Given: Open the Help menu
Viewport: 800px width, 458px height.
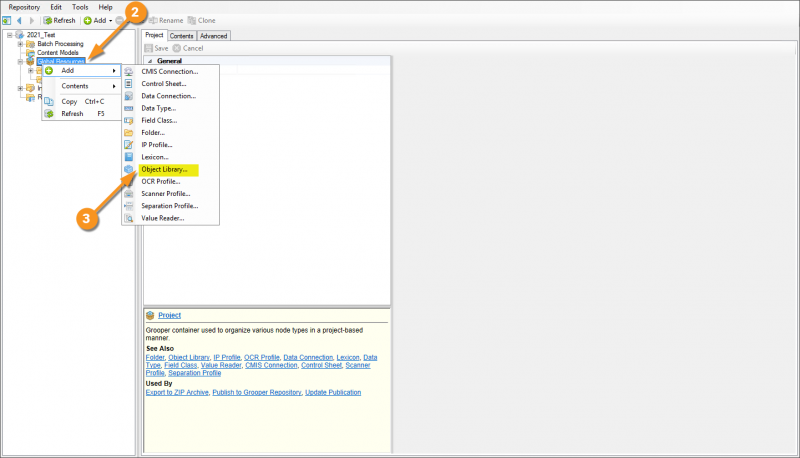Looking at the screenshot, I should click(x=106, y=7).
